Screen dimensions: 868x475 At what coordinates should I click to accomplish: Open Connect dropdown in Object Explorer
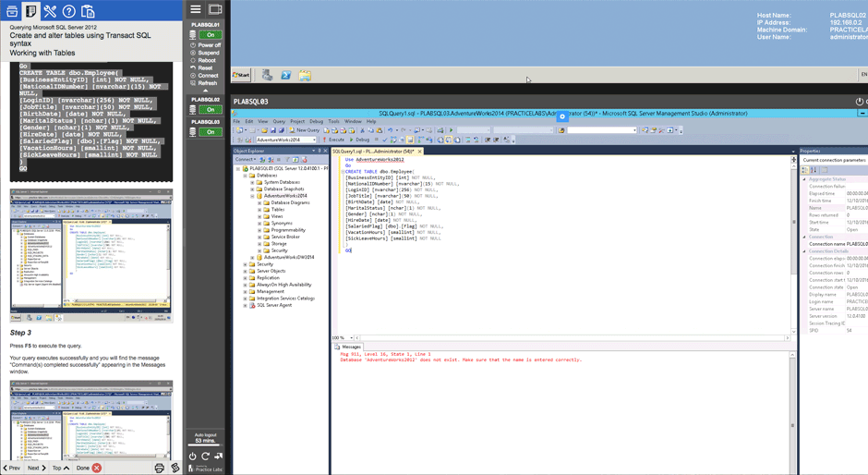(245, 160)
